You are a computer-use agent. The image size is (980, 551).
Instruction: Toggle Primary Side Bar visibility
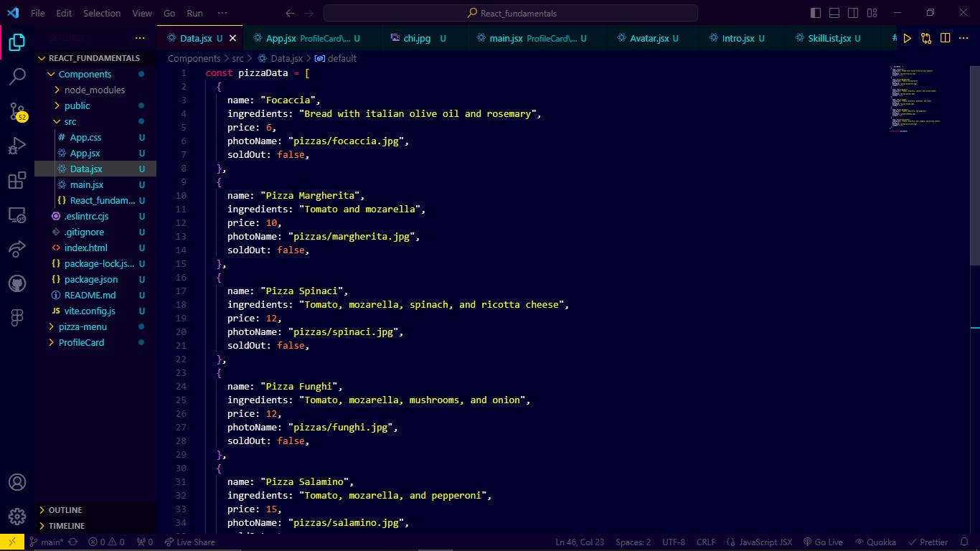[x=816, y=13]
